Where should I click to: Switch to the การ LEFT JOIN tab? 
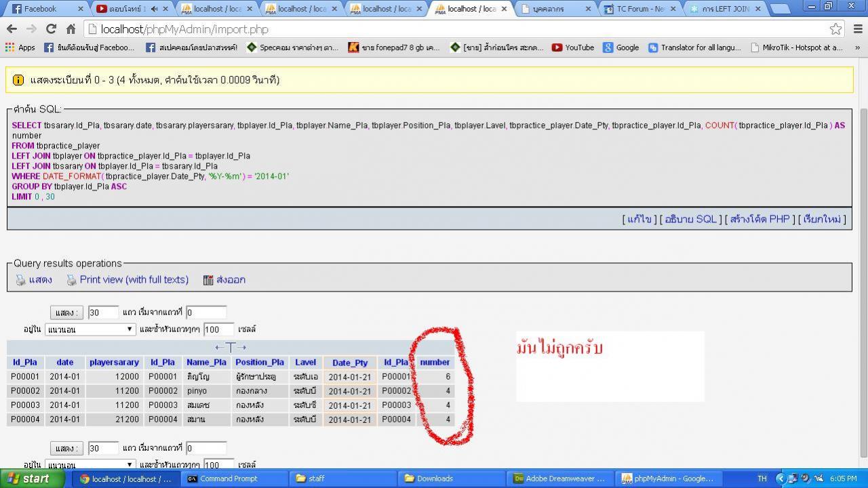click(x=723, y=9)
